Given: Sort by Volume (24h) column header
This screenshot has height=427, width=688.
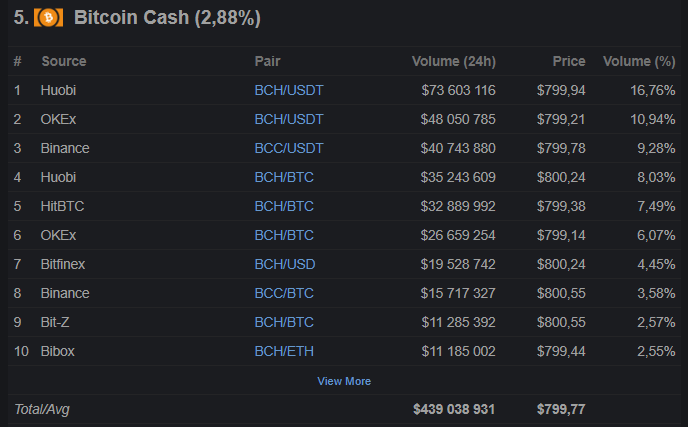Looking at the screenshot, I should point(453,61).
